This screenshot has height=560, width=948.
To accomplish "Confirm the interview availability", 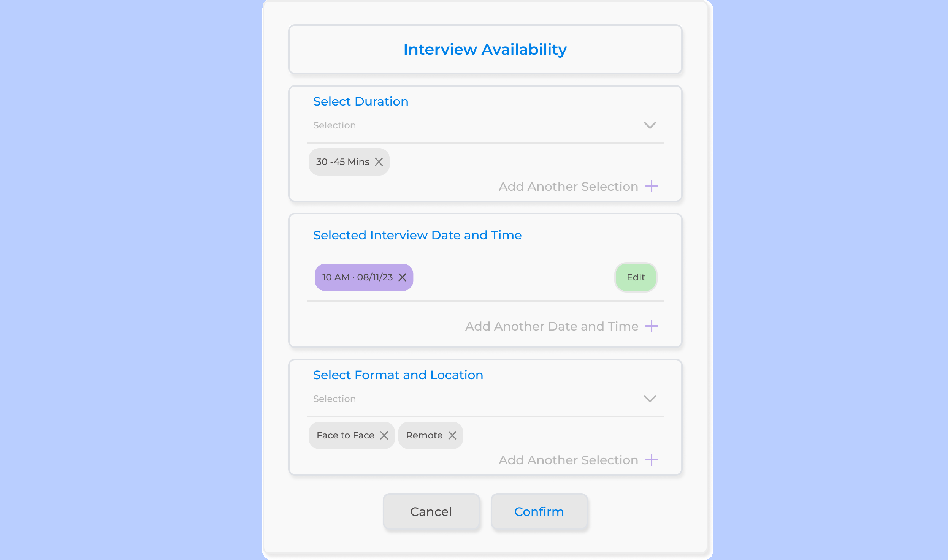I will tap(539, 512).
